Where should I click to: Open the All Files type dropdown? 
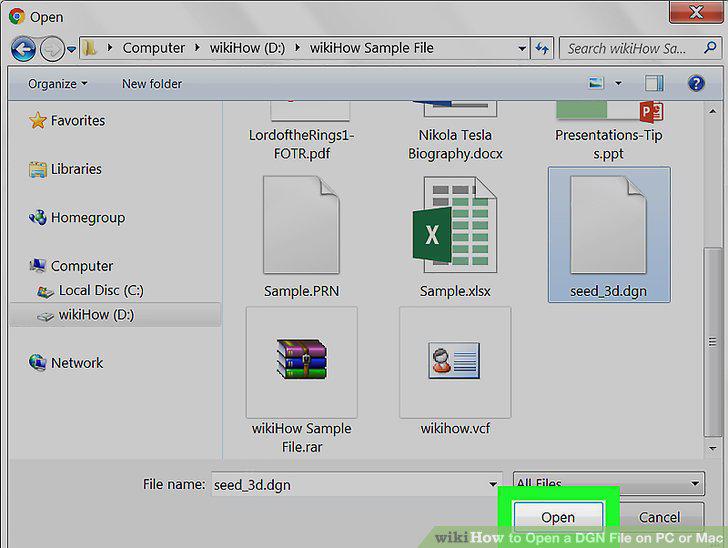[x=609, y=483]
